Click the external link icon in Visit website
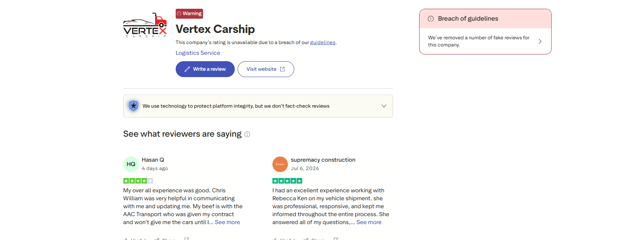 (x=282, y=69)
